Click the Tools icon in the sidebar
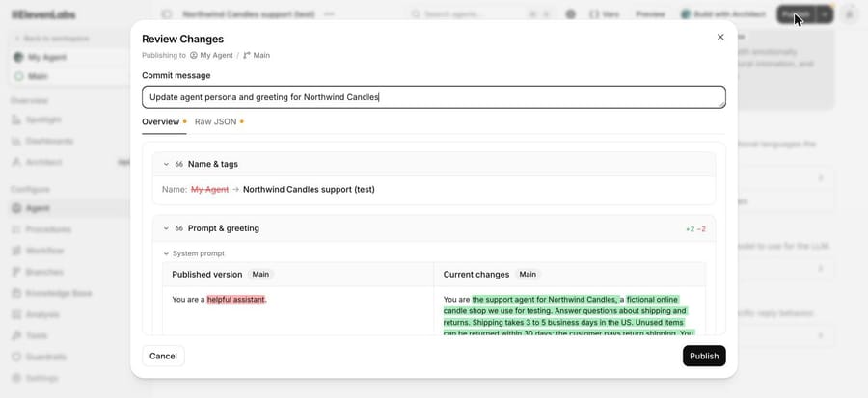The image size is (868, 398). [16, 335]
